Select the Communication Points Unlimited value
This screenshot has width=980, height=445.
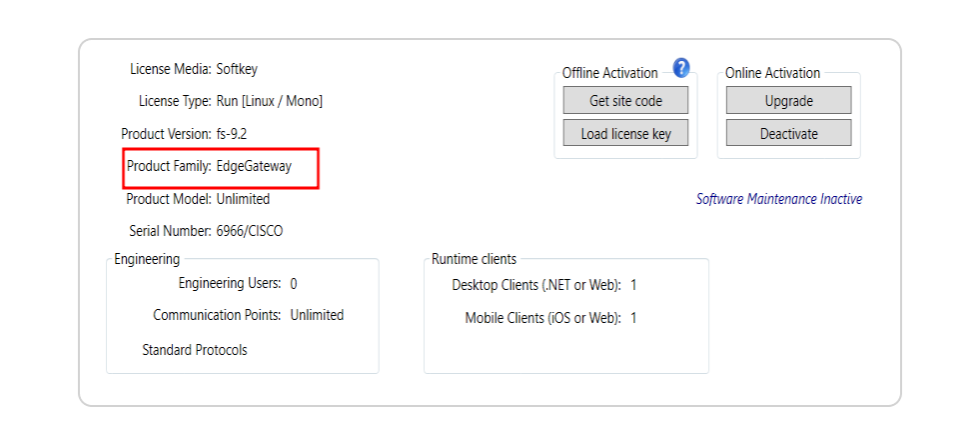tap(317, 315)
